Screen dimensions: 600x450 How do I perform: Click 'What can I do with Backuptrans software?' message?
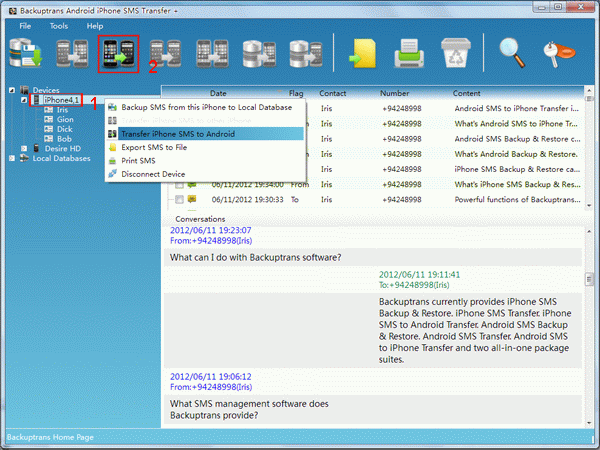[x=255, y=258]
